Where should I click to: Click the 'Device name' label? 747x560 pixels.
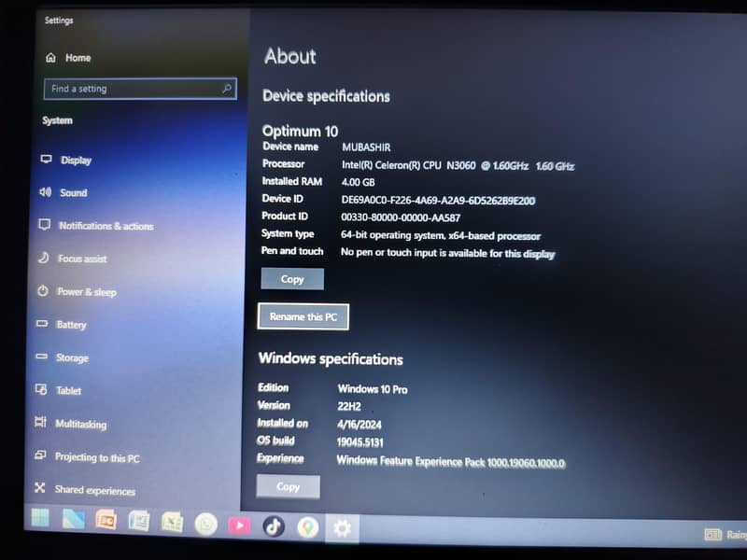tap(290, 147)
